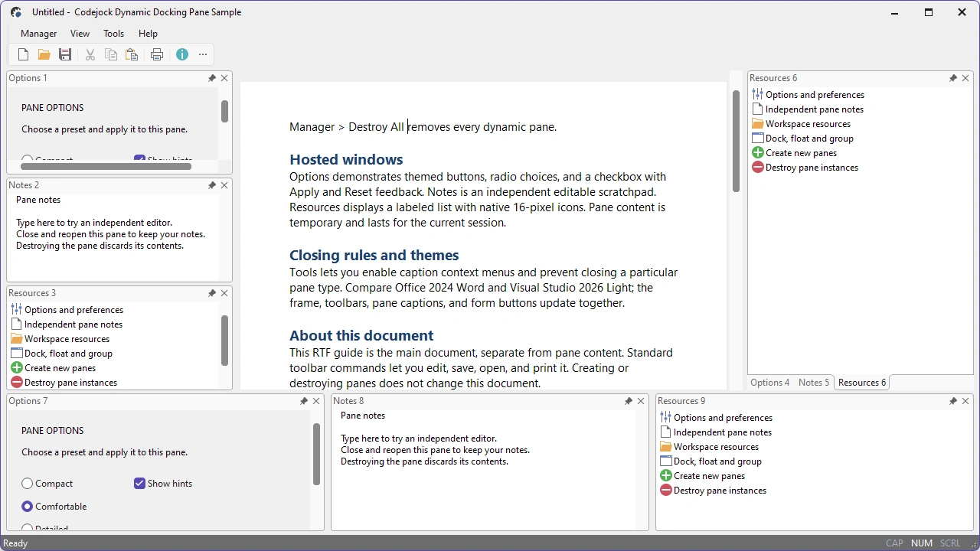Open the View menu
This screenshot has height=551, width=980.
(80, 34)
